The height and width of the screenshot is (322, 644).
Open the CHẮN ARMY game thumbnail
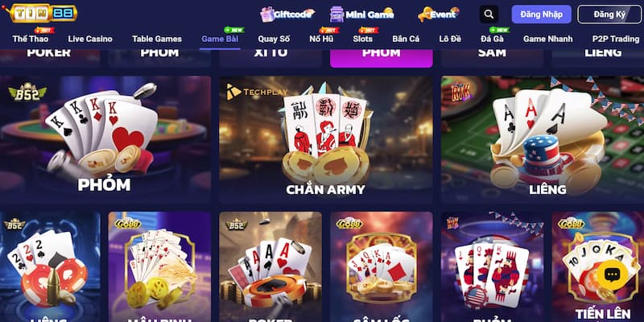[326, 139]
